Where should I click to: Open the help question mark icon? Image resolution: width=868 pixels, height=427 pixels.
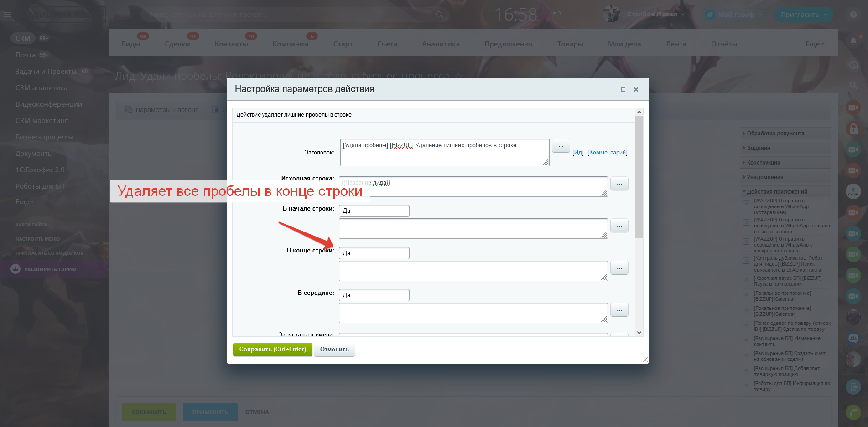click(x=853, y=15)
